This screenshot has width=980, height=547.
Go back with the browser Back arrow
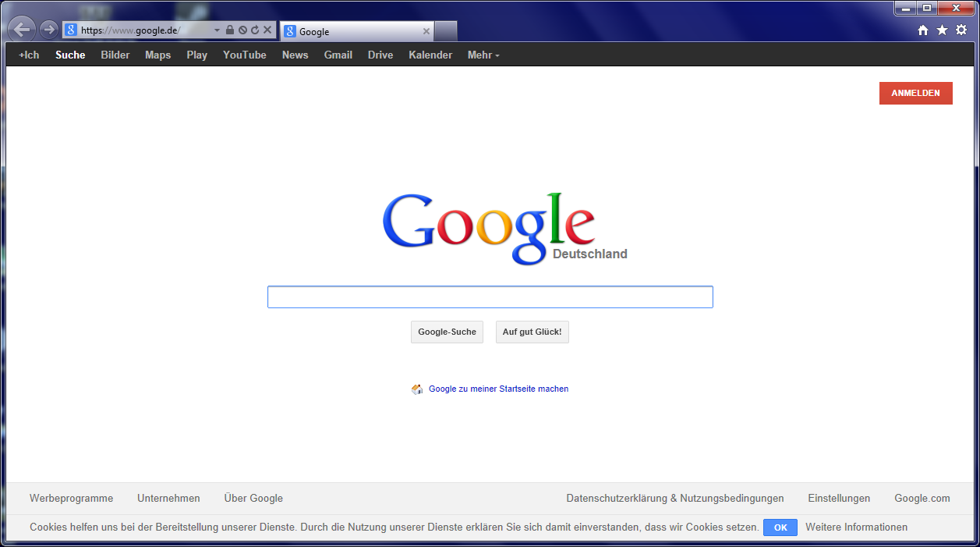[x=22, y=30]
